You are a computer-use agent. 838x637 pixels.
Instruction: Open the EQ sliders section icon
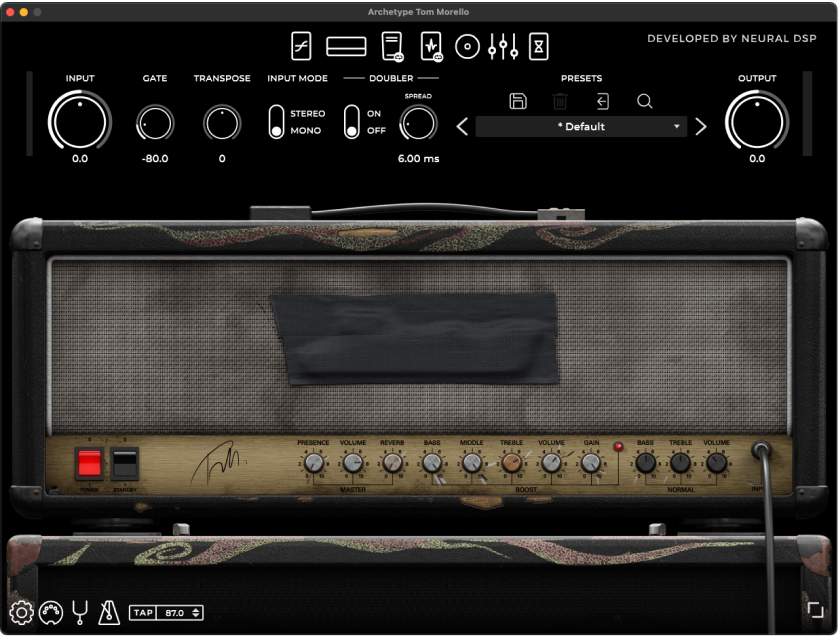pyautogui.click(x=502, y=46)
